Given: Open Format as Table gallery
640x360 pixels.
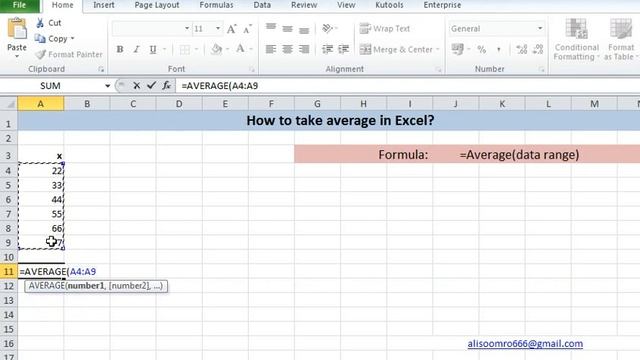Looking at the screenshot, I should [x=620, y=40].
